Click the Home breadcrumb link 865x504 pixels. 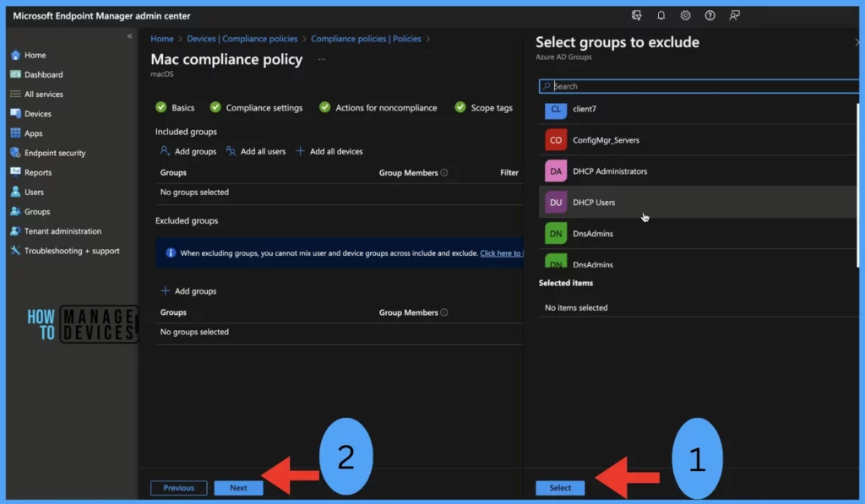point(161,39)
